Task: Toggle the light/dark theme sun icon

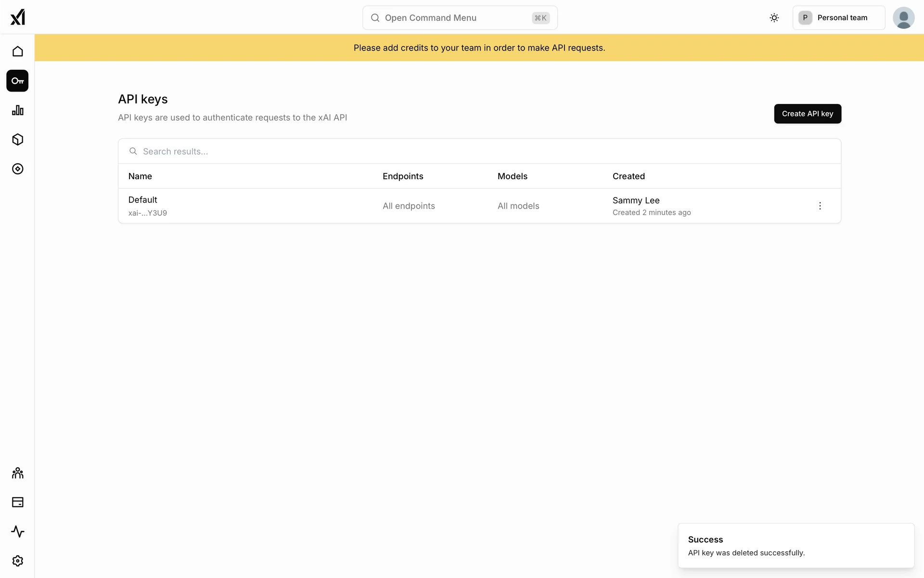Action: pos(774,18)
